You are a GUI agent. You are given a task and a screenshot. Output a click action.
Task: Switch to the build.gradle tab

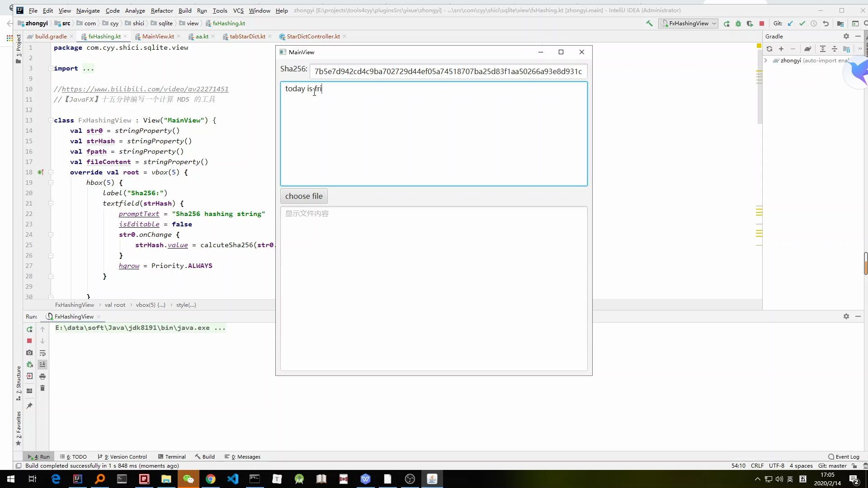(50, 36)
